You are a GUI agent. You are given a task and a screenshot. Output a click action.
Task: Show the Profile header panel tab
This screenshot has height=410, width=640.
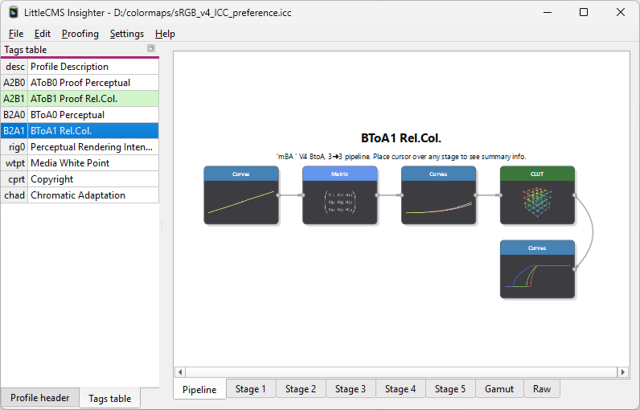click(x=40, y=397)
